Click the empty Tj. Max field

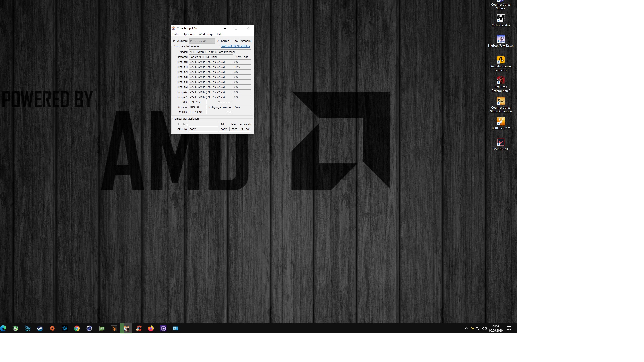point(204,124)
